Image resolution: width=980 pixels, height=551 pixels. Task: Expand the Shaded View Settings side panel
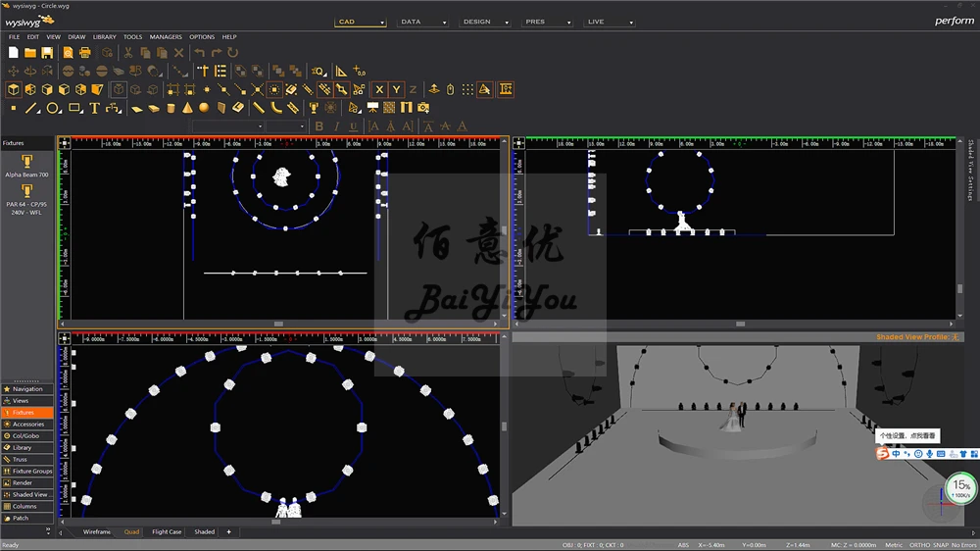coord(970,171)
